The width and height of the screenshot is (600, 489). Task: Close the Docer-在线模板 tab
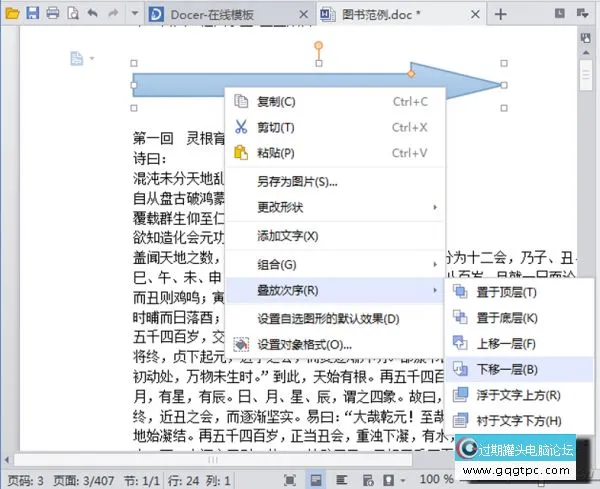point(303,15)
